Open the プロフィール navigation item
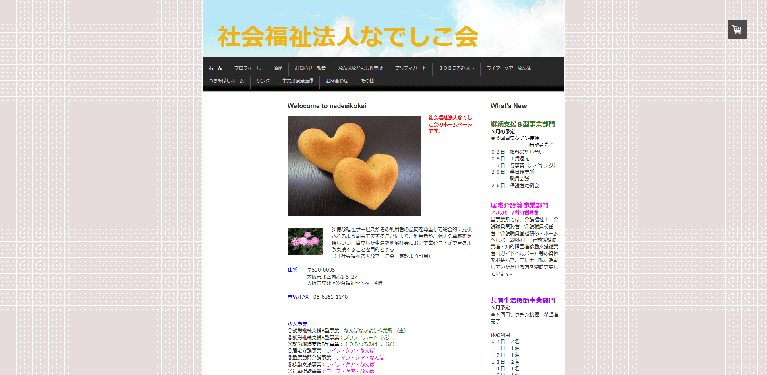The width and height of the screenshot is (767, 375). 248,68
